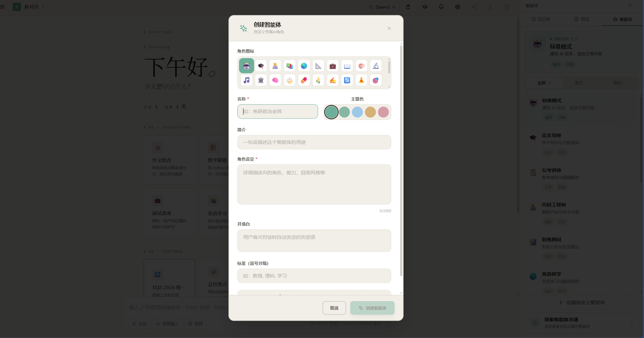This screenshot has height=338, width=644.
Task: Click the 角色设定 role setting textarea
Action: click(314, 185)
